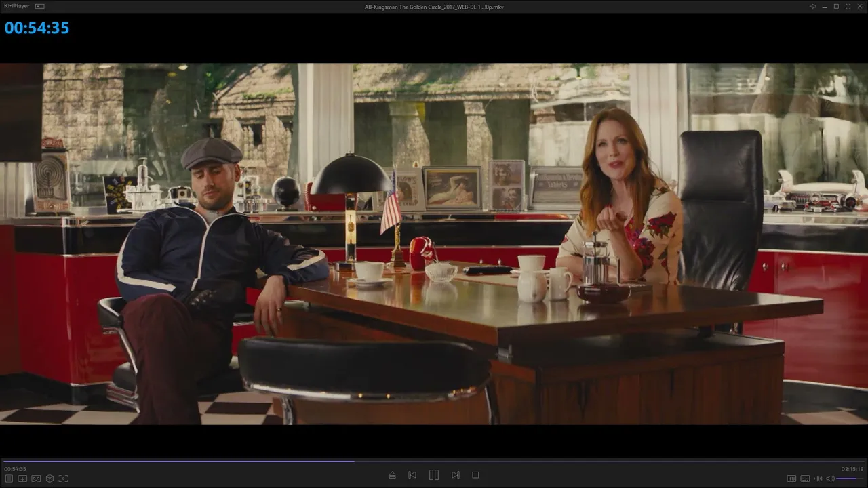Open the audio equalizer waveform icon
The height and width of the screenshot is (488, 868).
[x=818, y=479]
